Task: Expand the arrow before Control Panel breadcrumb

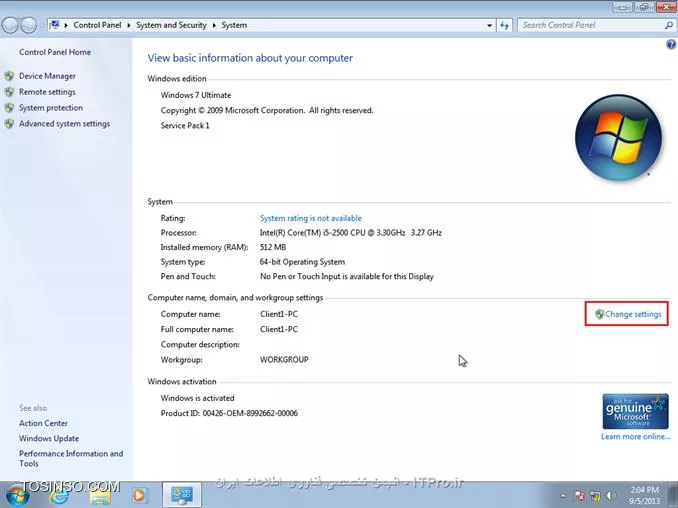Action: coord(66,26)
